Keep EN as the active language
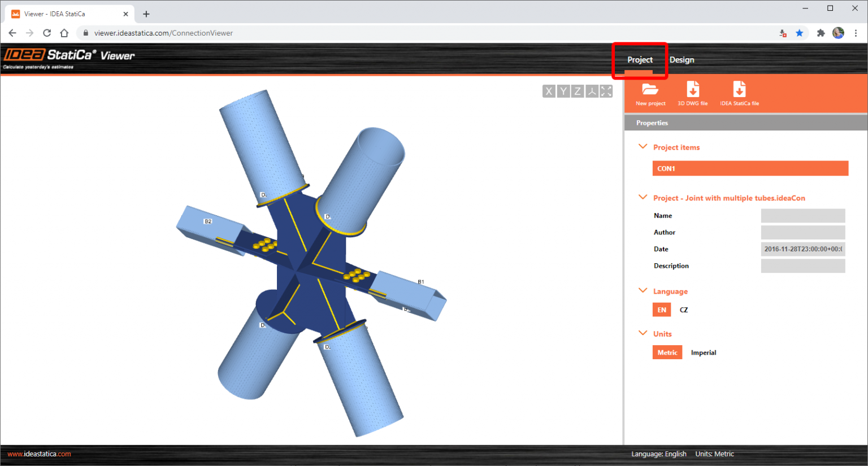The height and width of the screenshot is (466, 868). [661, 310]
